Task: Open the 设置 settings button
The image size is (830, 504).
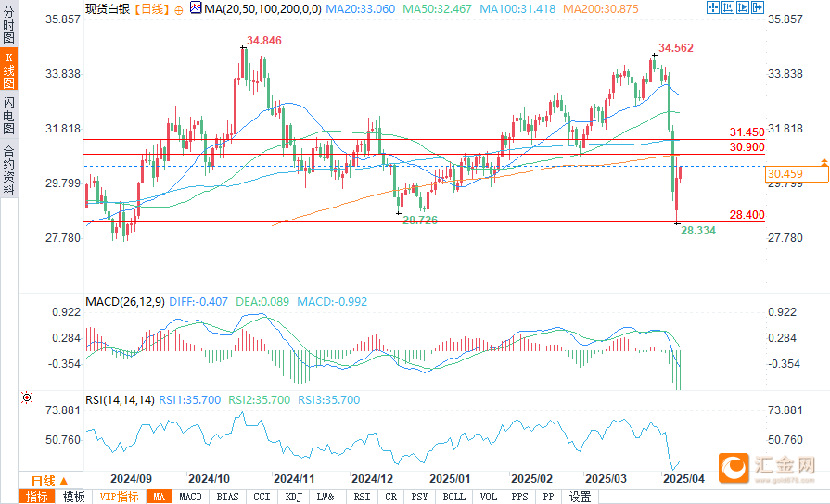Action: [581, 497]
